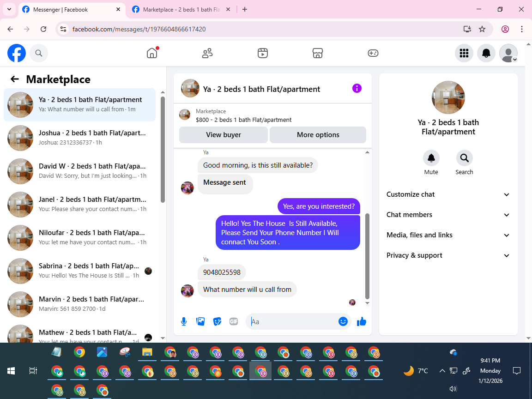View site information icon in address bar
Screen dimensions: 532x399
click(63, 29)
